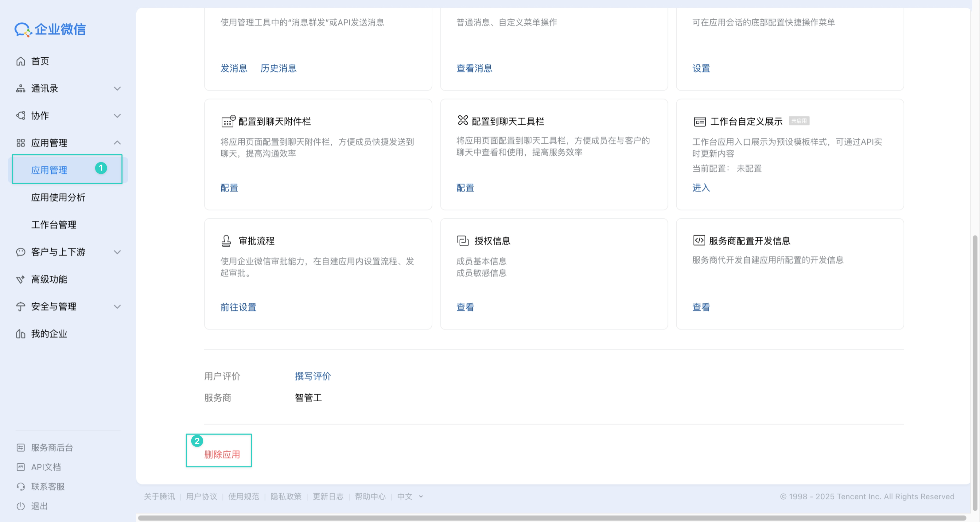
Task: Click the 授权信息 card icon
Action: pos(462,241)
